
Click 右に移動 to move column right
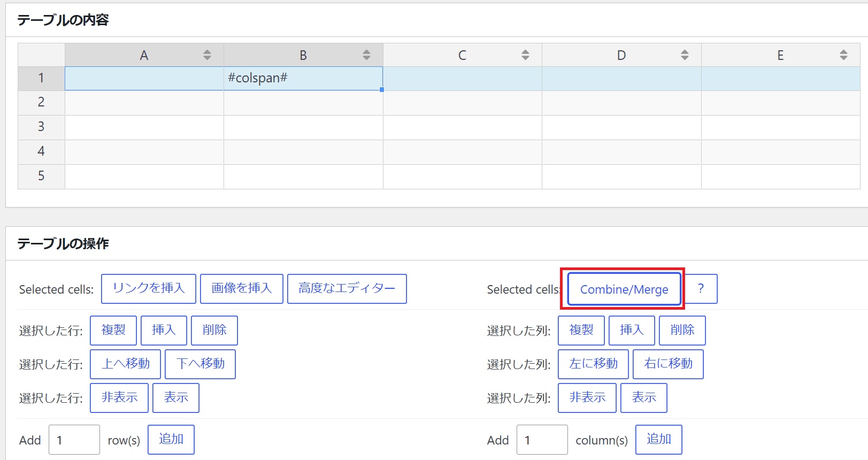click(x=668, y=364)
